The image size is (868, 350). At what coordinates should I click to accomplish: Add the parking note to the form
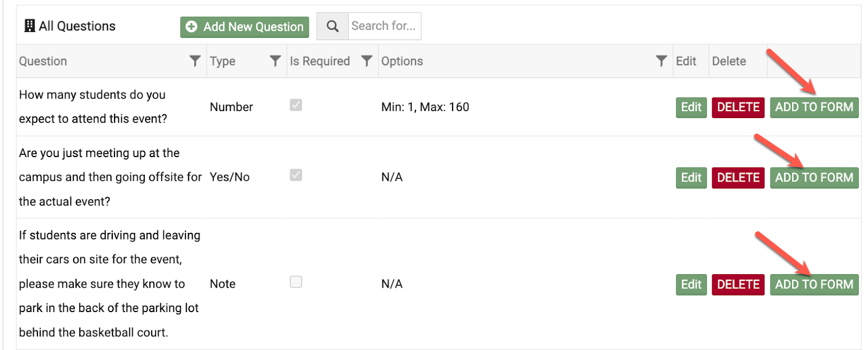[814, 284]
